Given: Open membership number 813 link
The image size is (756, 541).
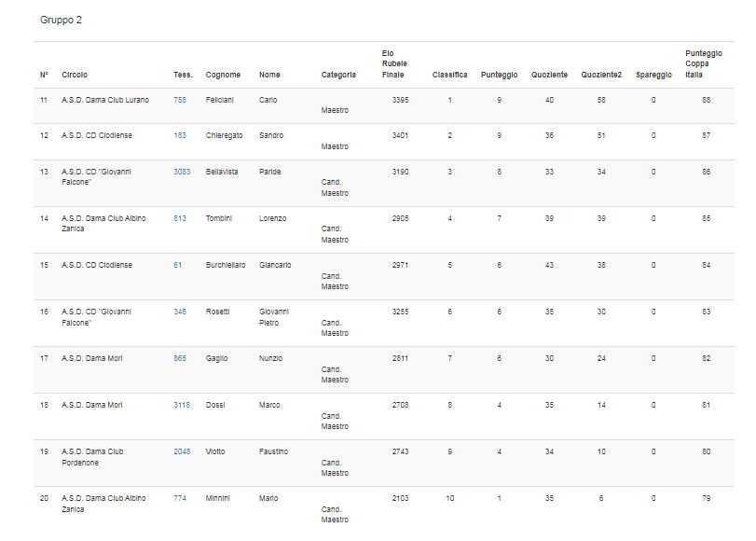Looking at the screenshot, I should pyautogui.click(x=180, y=219).
